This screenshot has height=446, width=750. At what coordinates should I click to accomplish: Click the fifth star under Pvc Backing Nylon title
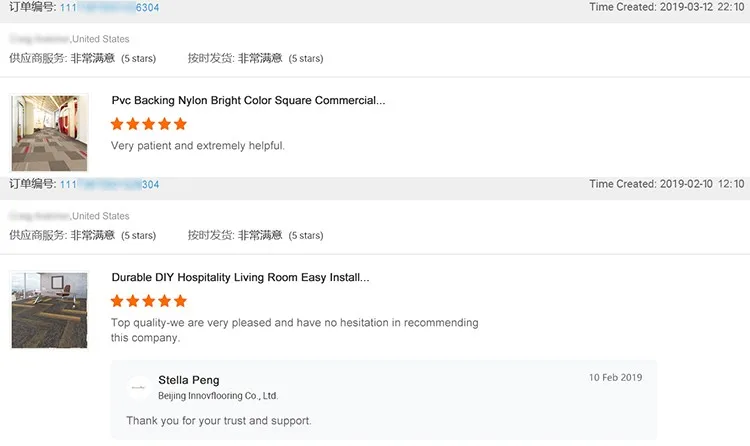[181, 124]
